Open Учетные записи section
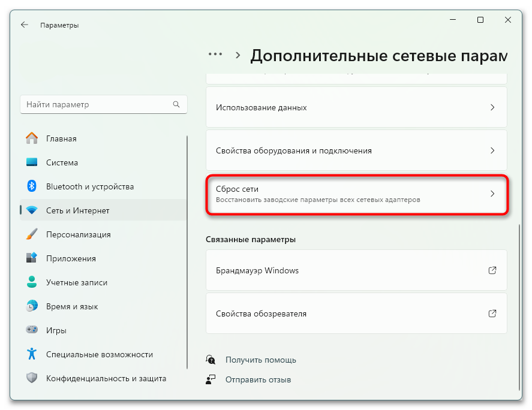532x410 pixels. click(103, 282)
